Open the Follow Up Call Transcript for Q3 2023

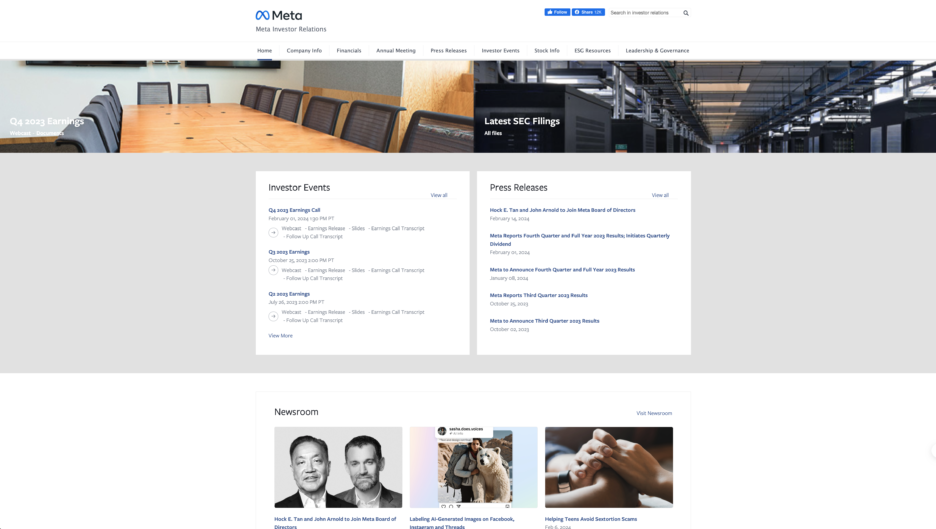point(314,278)
